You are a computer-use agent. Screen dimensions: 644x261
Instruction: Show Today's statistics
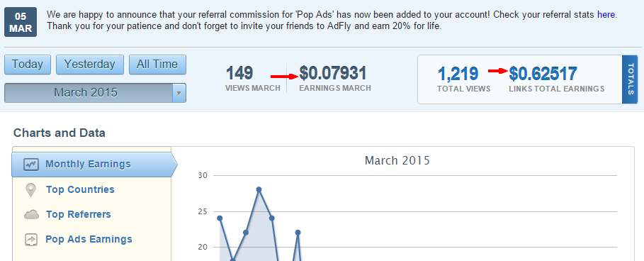tap(28, 65)
